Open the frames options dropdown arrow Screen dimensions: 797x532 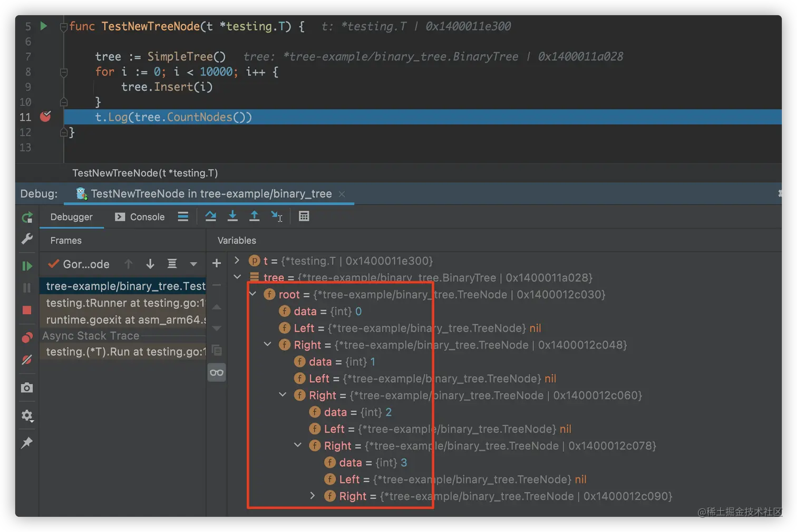point(193,264)
